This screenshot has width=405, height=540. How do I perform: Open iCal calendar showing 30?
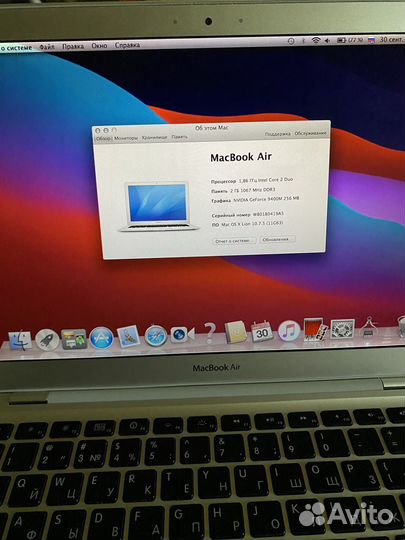[x=262, y=332]
